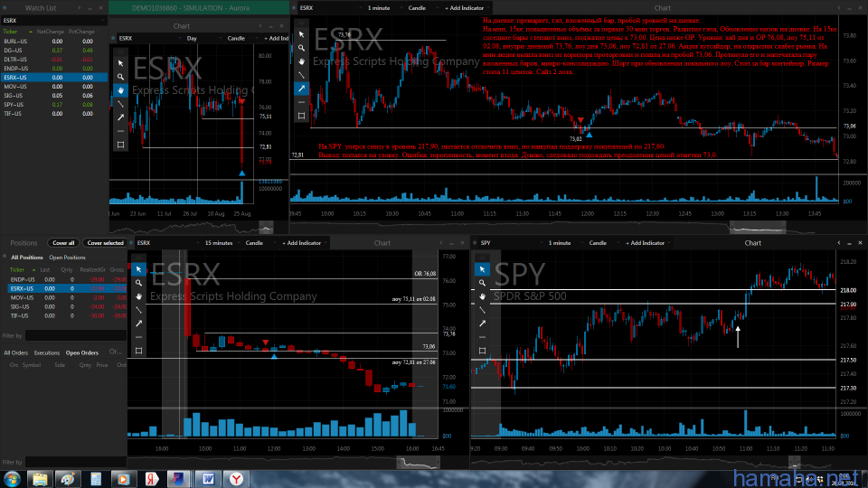Select the pointer tool in SPY chart
Viewport: 868px width, 488px height.
482,269
